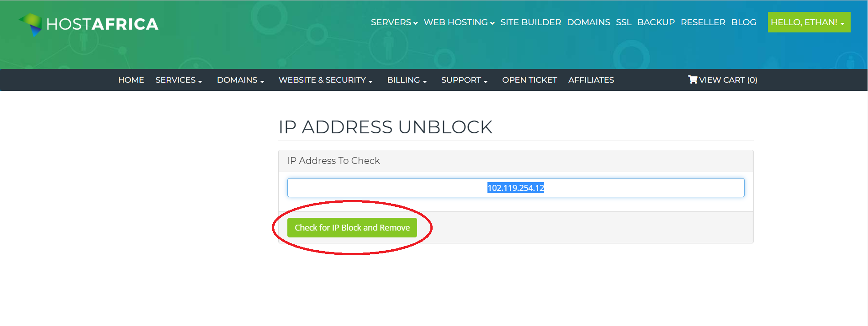The image size is (868, 326).
Task: Go to the Reseller link
Action: point(703,22)
